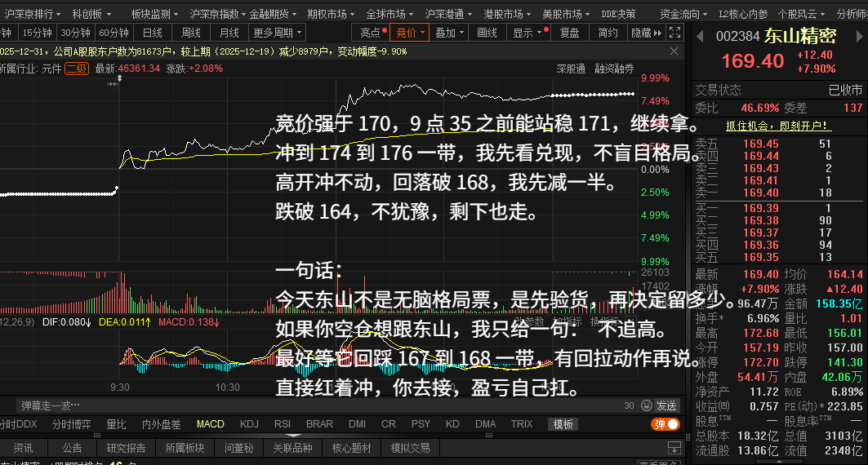Open 沪深京排行 menu
The image size is (868, 465).
coord(32,14)
